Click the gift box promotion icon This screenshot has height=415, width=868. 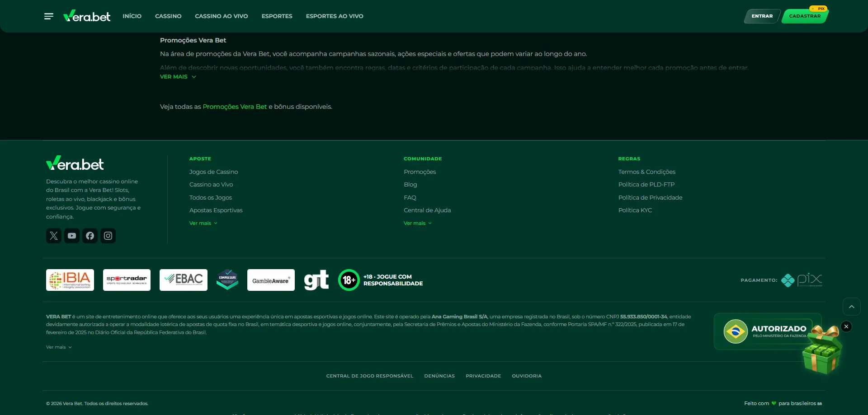point(822,350)
